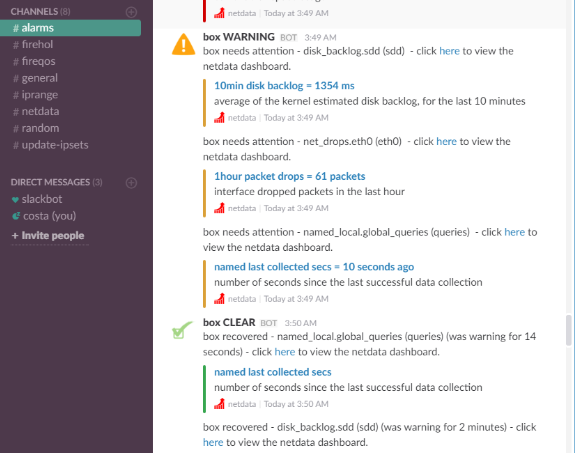
Task: Follow 'here' link in named_local.global_queries warning
Action: [x=514, y=232]
